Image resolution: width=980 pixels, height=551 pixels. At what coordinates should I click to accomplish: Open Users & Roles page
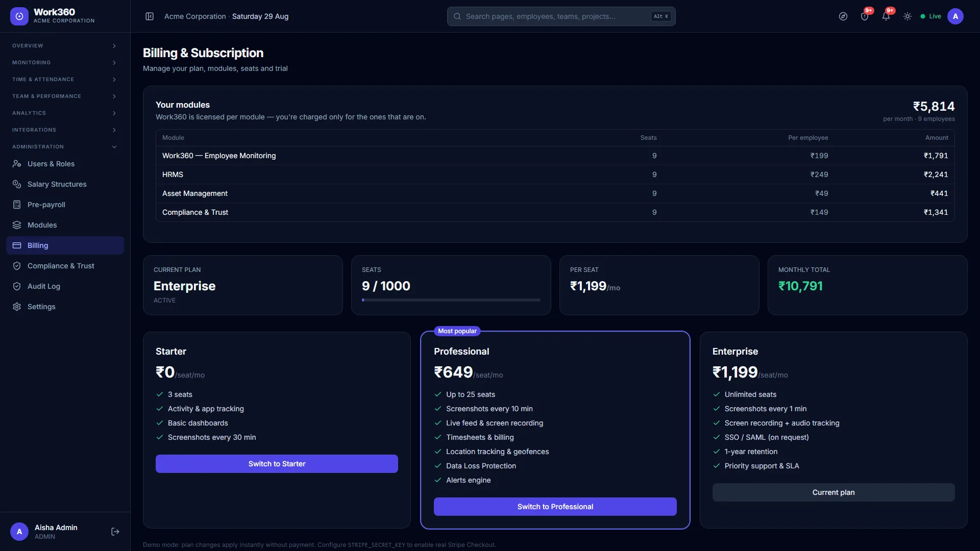(65, 164)
